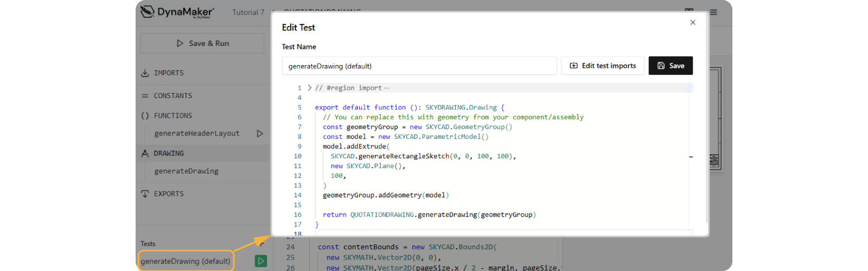Open the EXPORTS section
868x271 pixels.
tap(169, 194)
